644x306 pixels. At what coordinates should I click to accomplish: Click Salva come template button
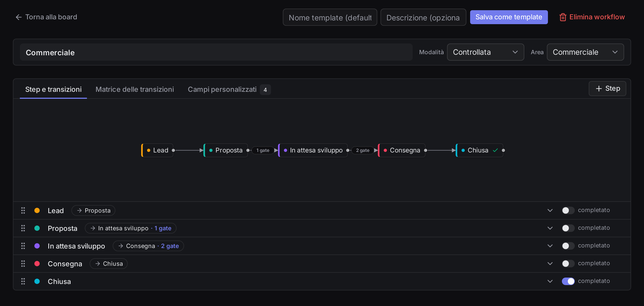point(509,17)
